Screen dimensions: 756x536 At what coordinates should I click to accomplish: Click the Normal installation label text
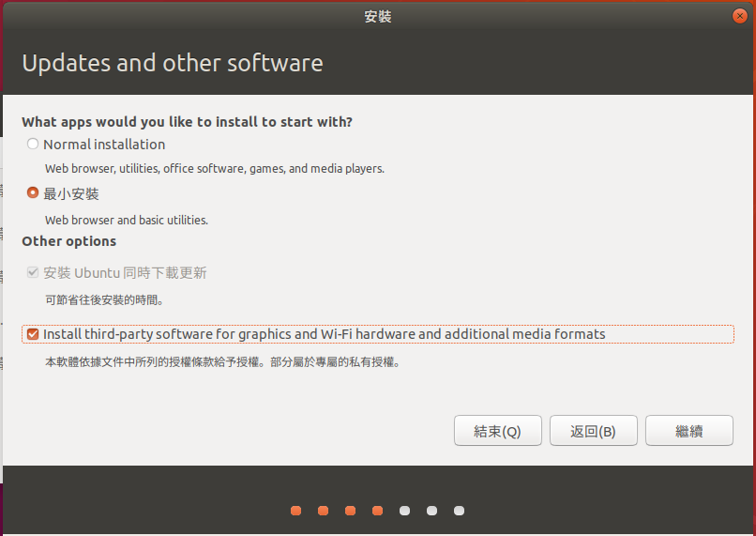coord(104,145)
